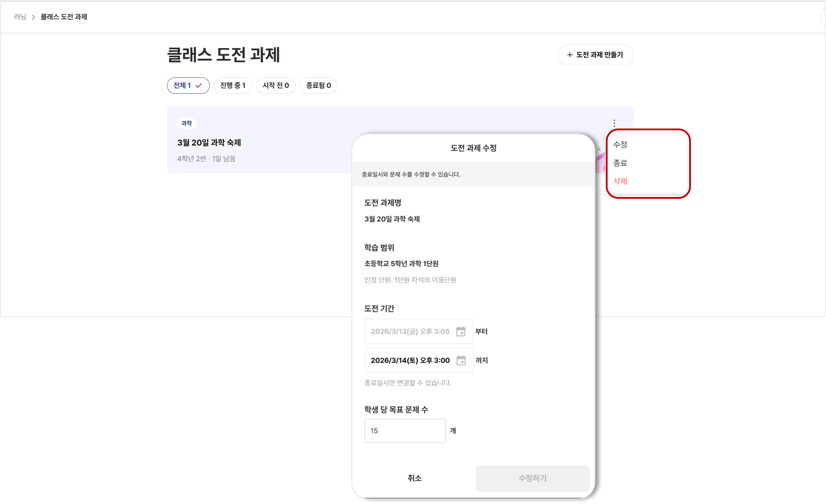Screen dimensions: 826x504
Task: Click the 종료일시만 변경할 수 있습니다. hint
Action: click(408, 383)
